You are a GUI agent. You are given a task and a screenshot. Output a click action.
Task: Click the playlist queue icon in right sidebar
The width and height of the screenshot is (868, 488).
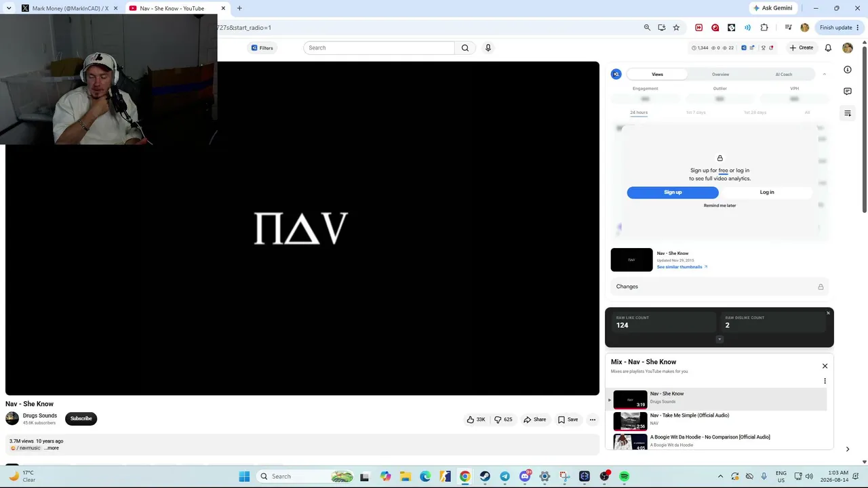[848, 113]
